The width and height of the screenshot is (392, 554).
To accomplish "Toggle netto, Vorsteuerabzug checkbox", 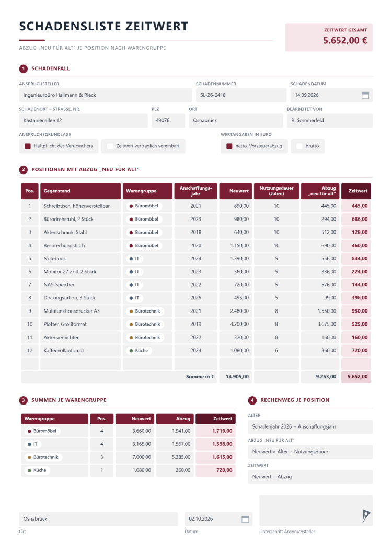I will pos(229,146).
